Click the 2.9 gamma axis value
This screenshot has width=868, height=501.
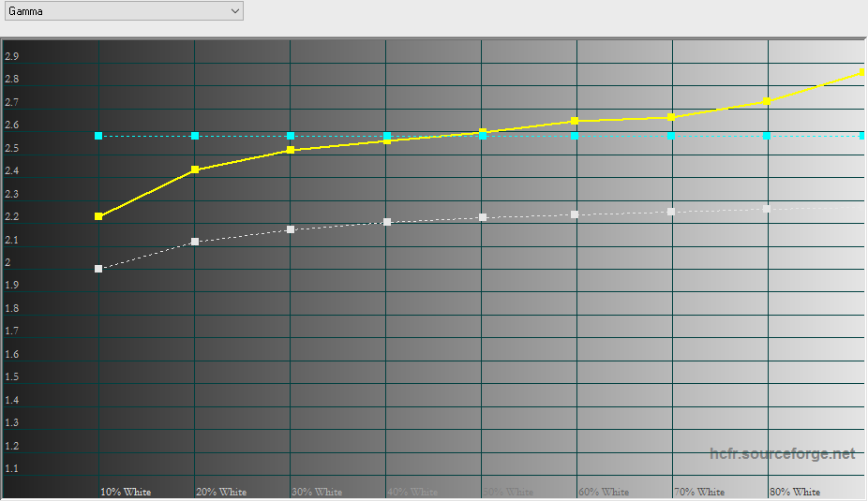click(11, 56)
